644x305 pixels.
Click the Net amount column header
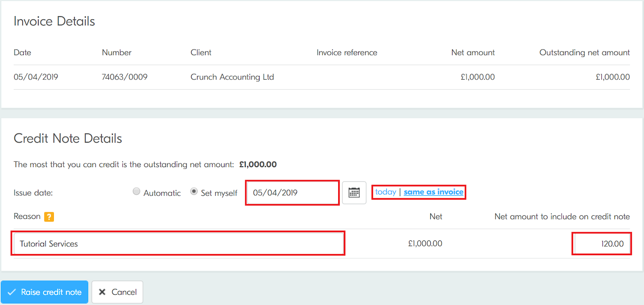click(x=473, y=53)
